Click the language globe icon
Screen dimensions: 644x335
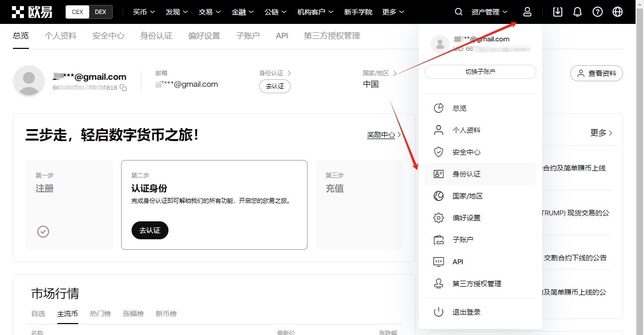(x=617, y=11)
